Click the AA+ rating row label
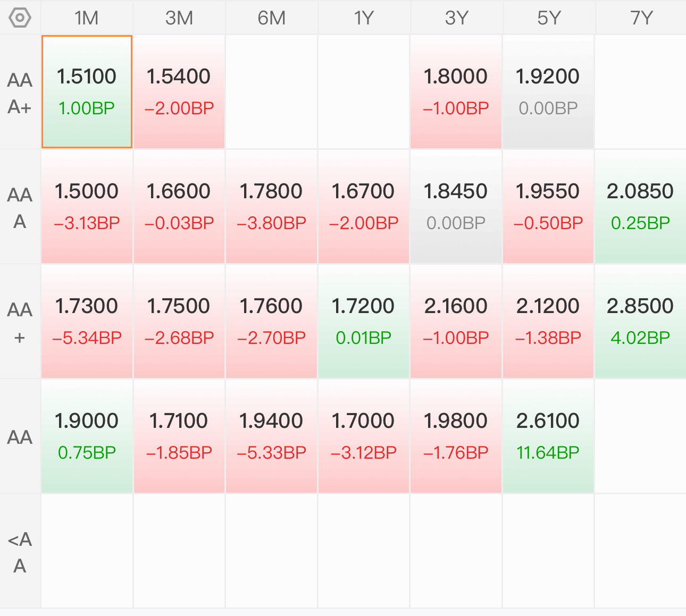Viewport: 686px width, 616px height. point(20,323)
